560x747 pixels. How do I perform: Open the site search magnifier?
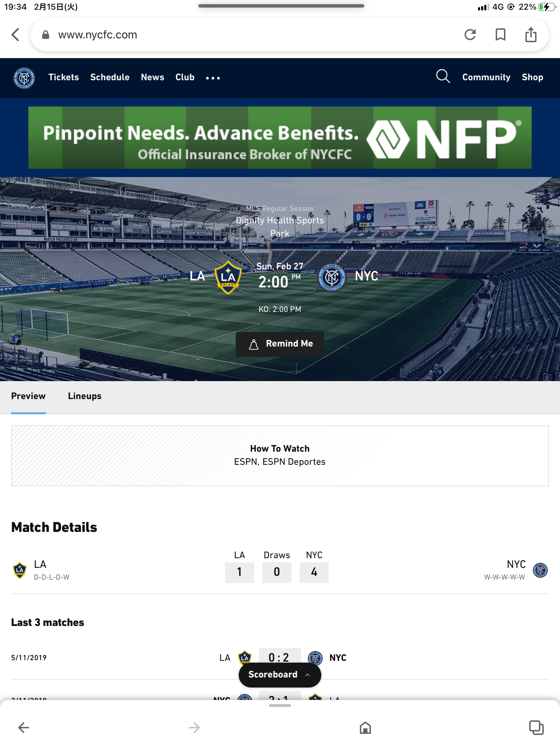point(443,76)
